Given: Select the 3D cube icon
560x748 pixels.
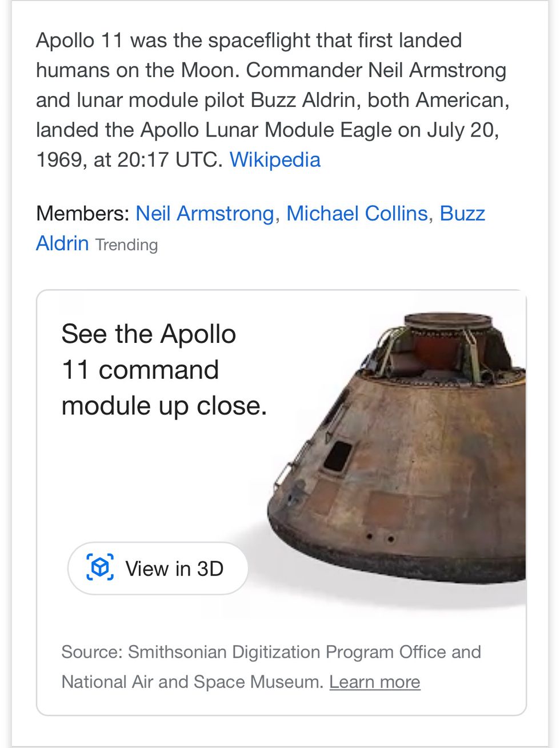Looking at the screenshot, I should click(x=100, y=567).
